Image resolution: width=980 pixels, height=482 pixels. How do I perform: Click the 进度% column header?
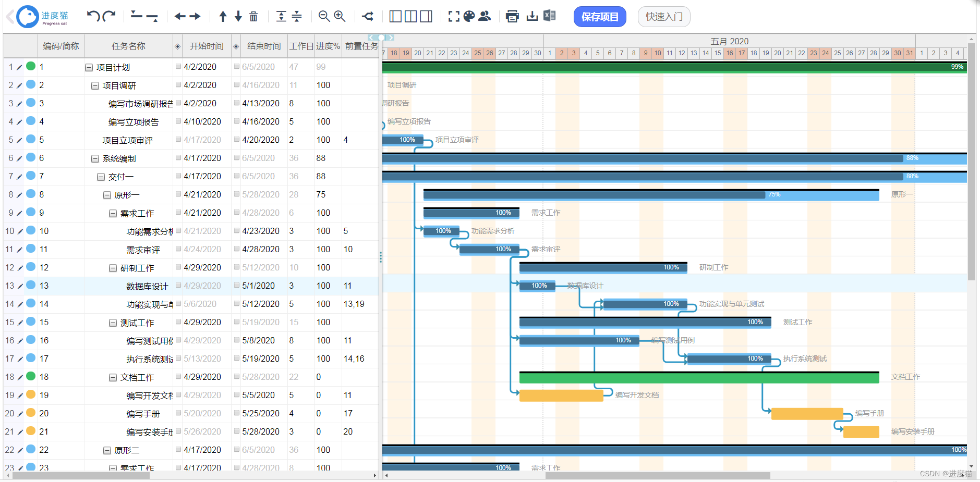tap(328, 46)
